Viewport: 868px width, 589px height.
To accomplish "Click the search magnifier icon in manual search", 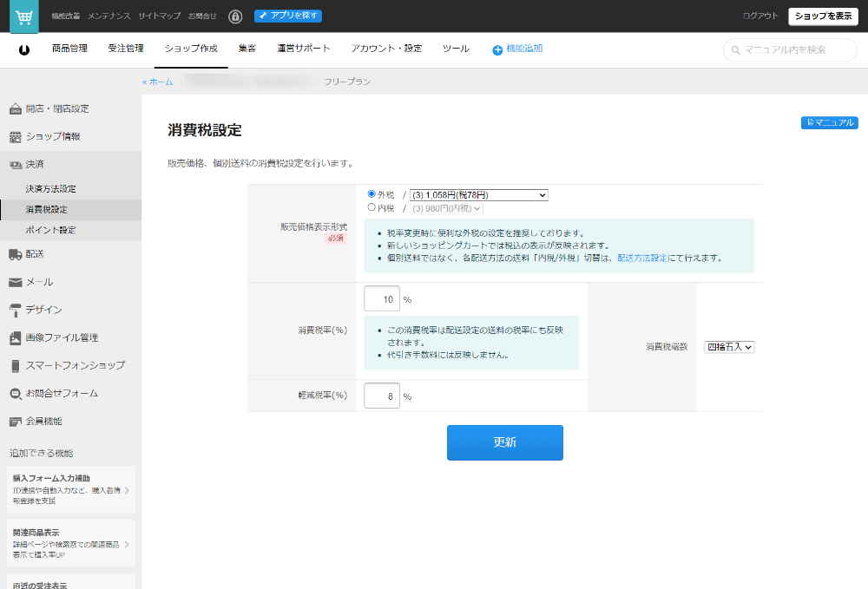I will pyautogui.click(x=736, y=50).
